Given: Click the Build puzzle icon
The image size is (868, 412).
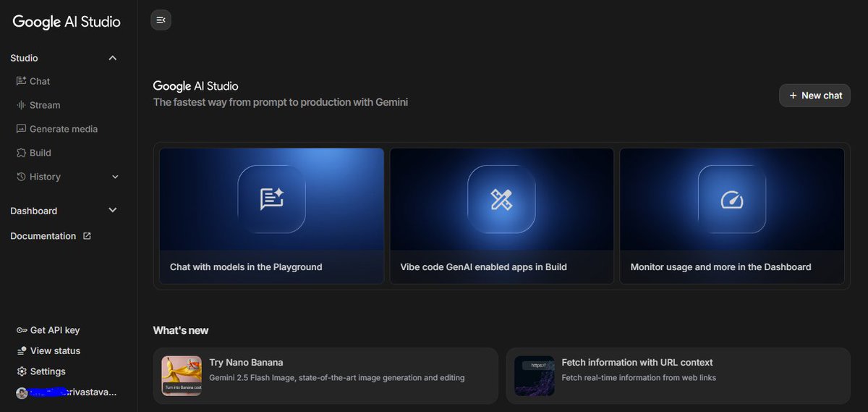Looking at the screenshot, I should coord(21,153).
